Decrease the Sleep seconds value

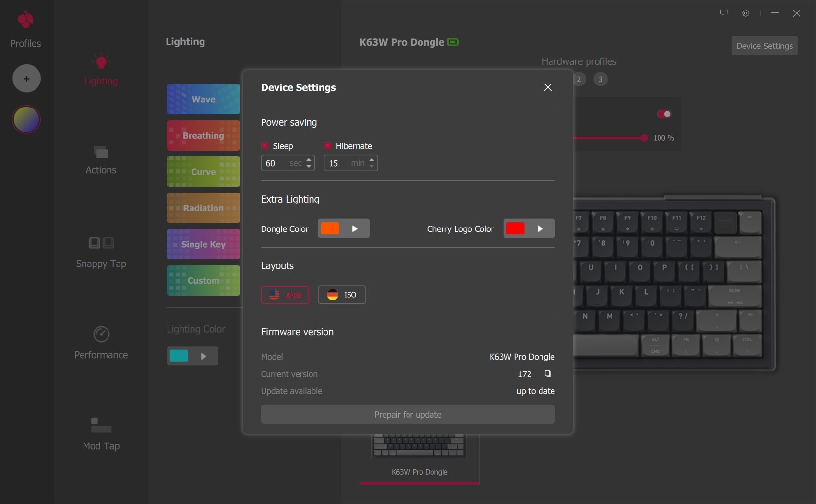[x=309, y=167]
